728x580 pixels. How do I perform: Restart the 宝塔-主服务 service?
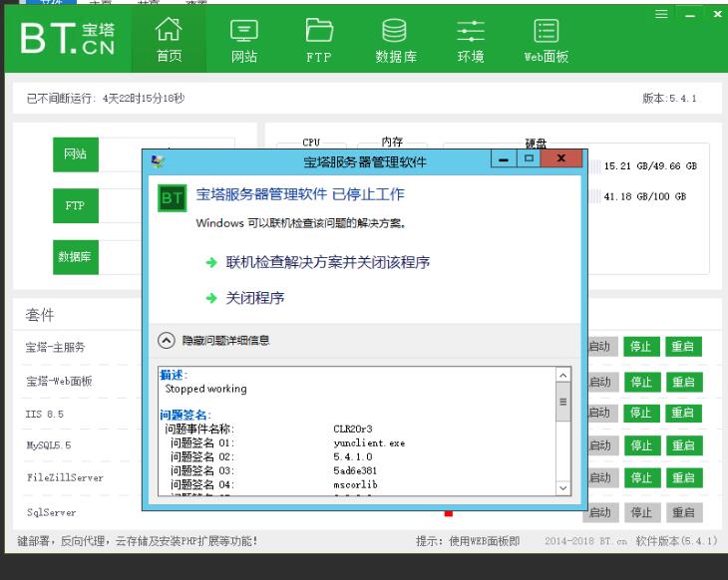[683, 347]
